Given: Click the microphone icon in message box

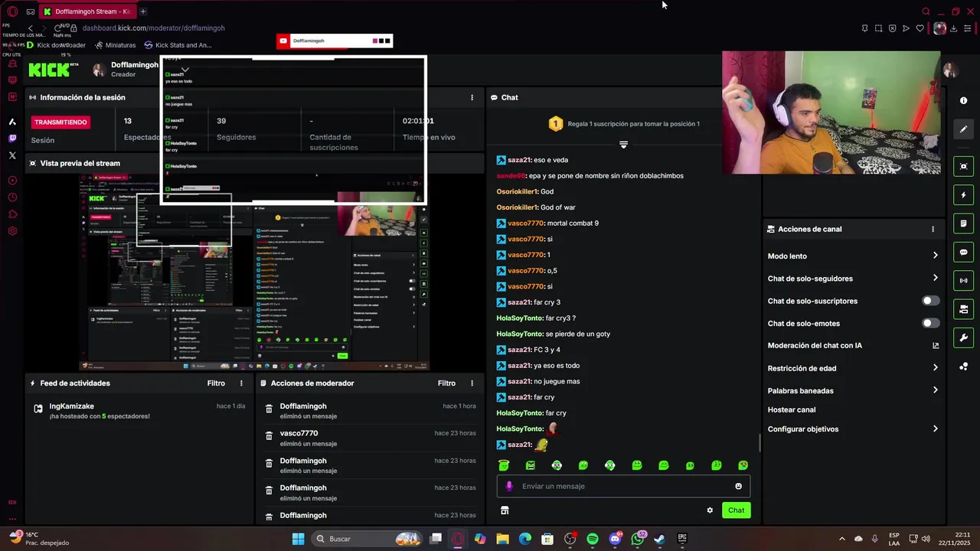Looking at the screenshot, I should point(509,486).
